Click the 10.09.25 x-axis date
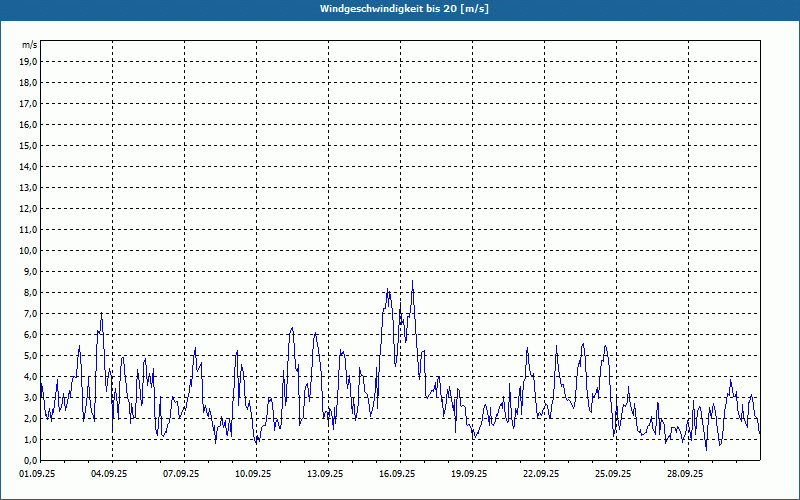This screenshot has height=500, width=800. pyautogui.click(x=254, y=474)
